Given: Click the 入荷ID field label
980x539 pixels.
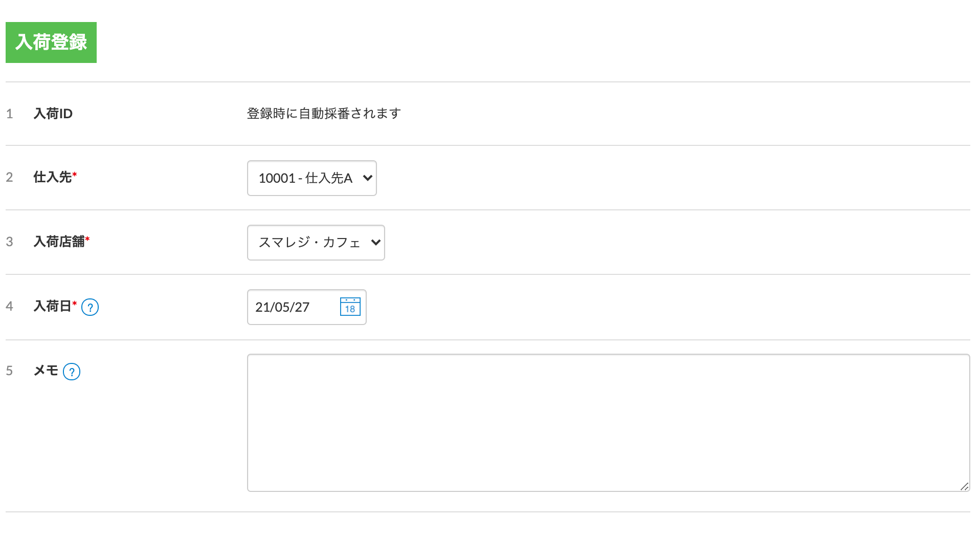Looking at the screenshot, I should coord(53,114).
